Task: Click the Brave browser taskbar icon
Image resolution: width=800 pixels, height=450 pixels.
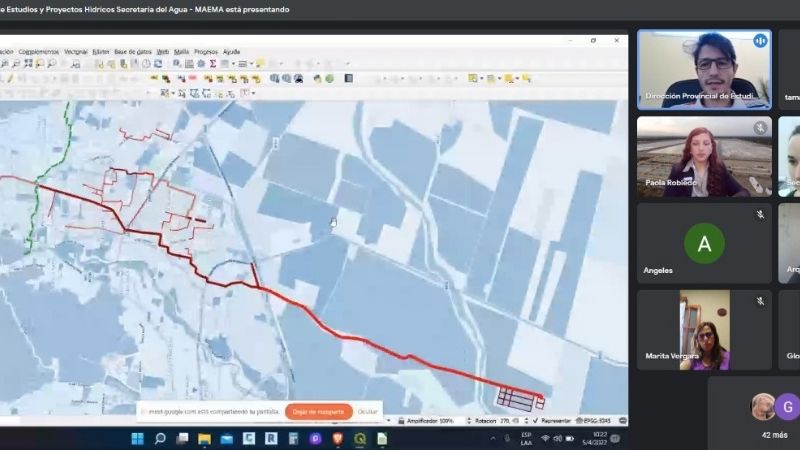Action: tap(337, 438)
